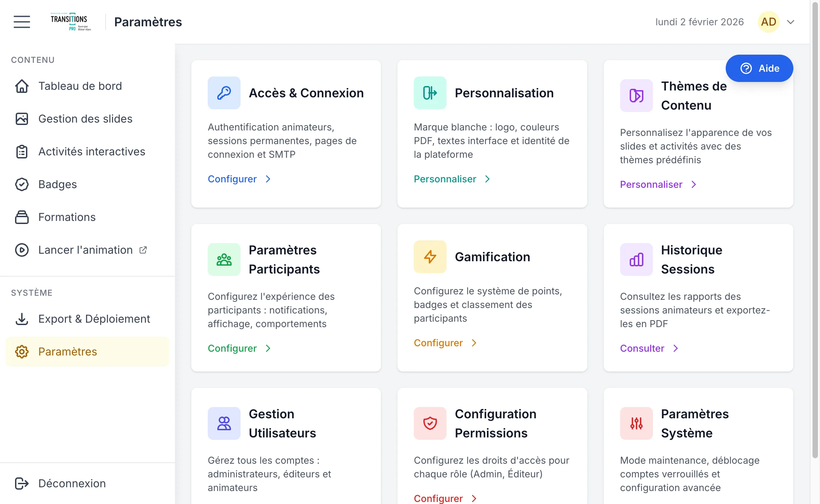820x504 pixels.
Task: Click the Transitions Pro logo
Action: click(x=71, y=22)
